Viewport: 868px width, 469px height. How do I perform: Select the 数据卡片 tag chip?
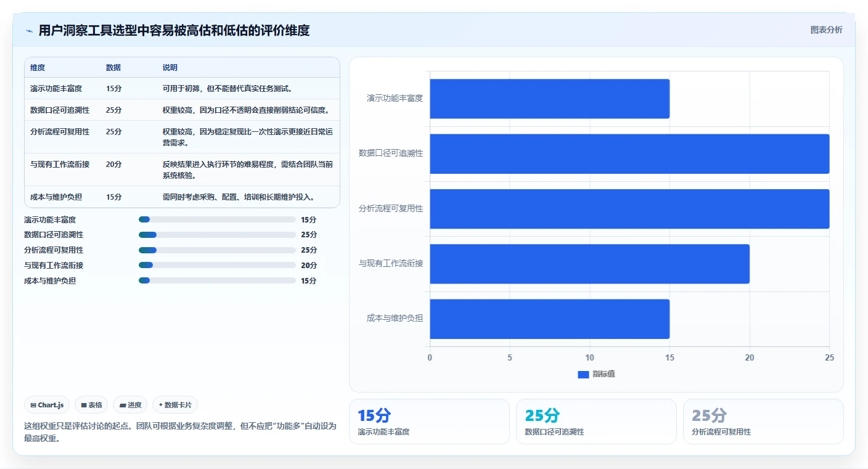(175, 405)
